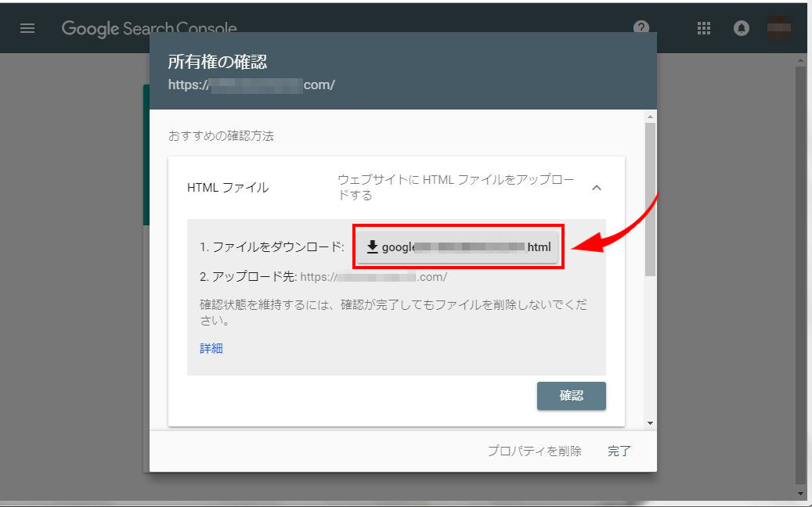The height and width of the screenshot is (507, 812).
Task: Open the 詳細 link
Action: click(211, 348)
